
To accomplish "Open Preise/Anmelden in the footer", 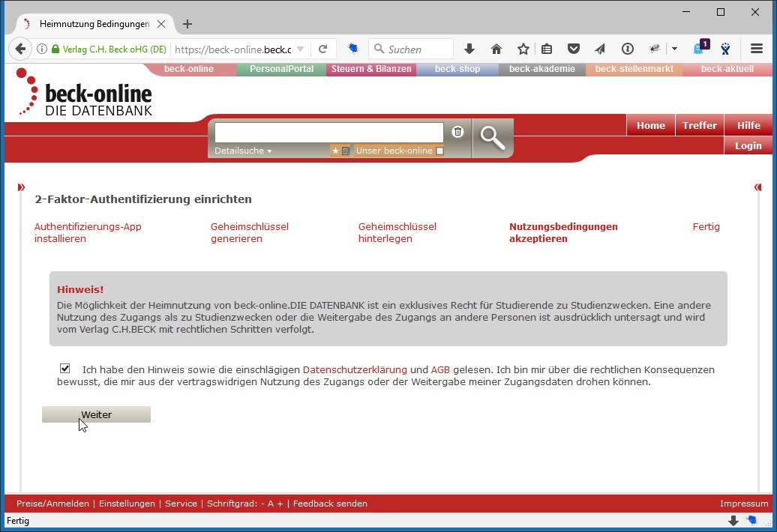I will click(x=52, y=504).
